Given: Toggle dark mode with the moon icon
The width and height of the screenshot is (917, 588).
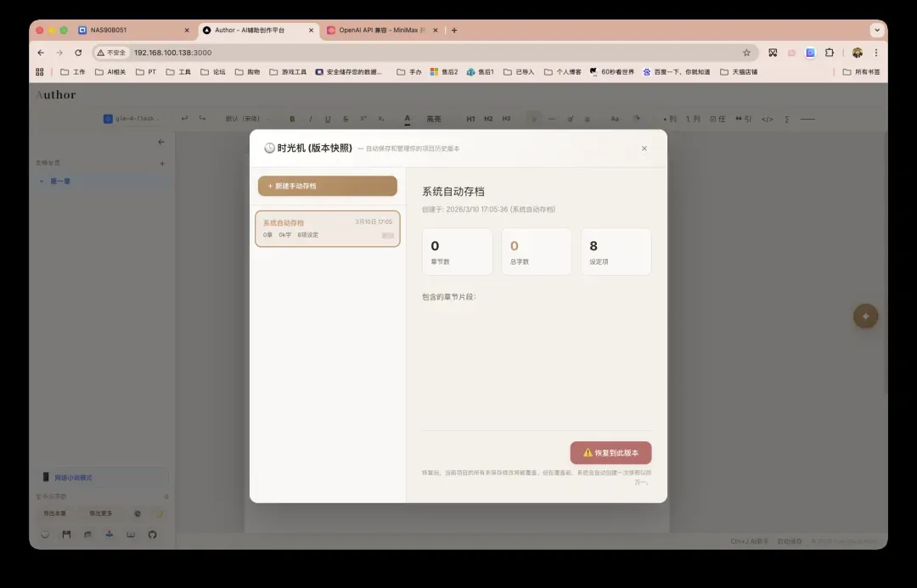Looking at the screenshot, I should (x=158, y=513).
